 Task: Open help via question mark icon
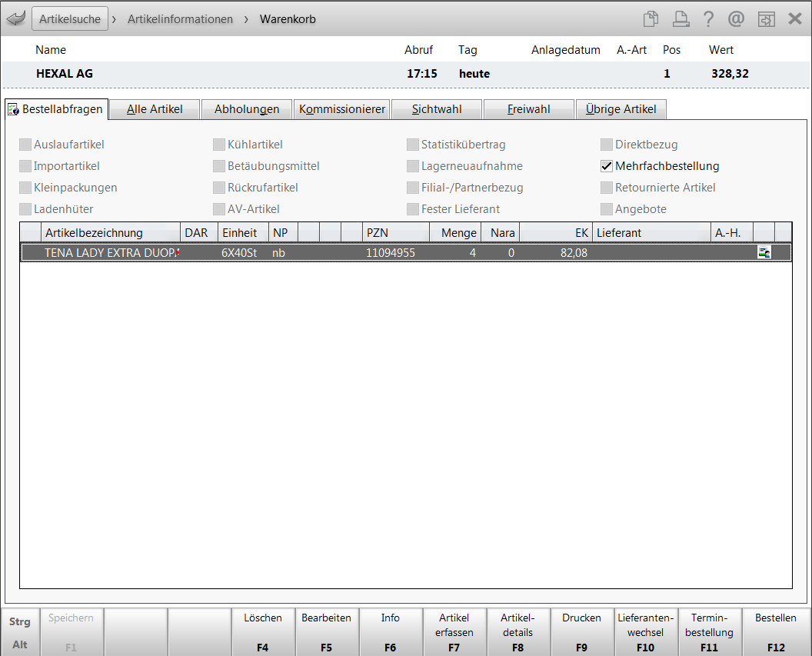tap(708, 18)
